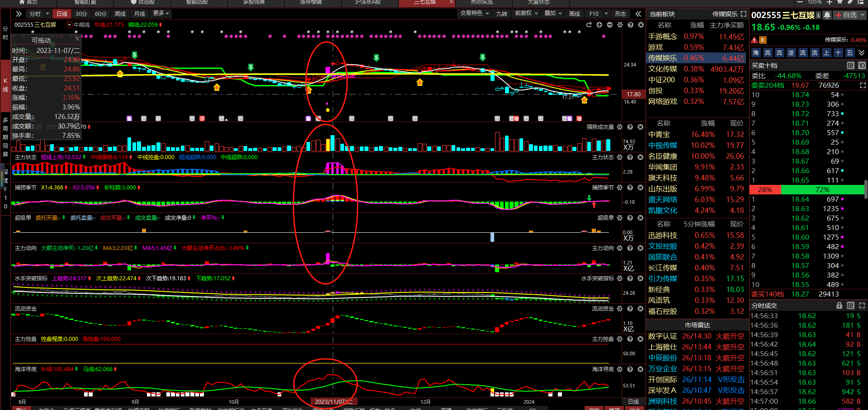Maximize the 当前板块 panel

(744, 14)
